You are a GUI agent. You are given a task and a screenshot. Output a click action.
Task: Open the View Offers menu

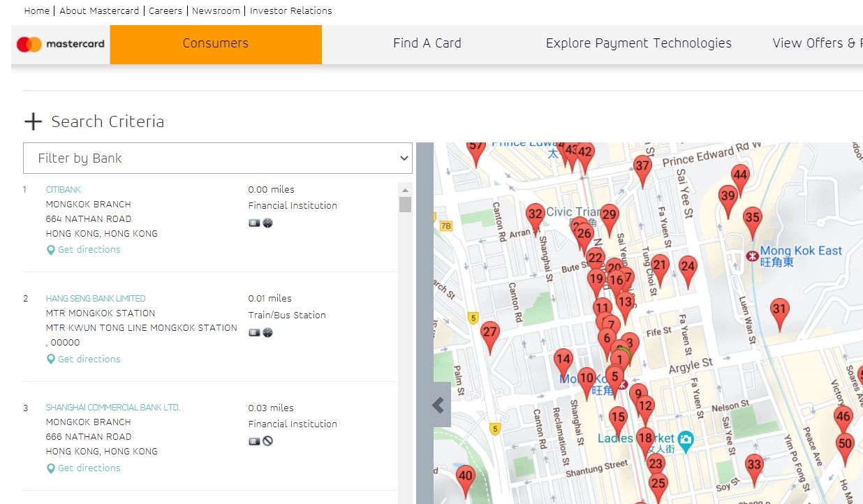tap(817, 43)
